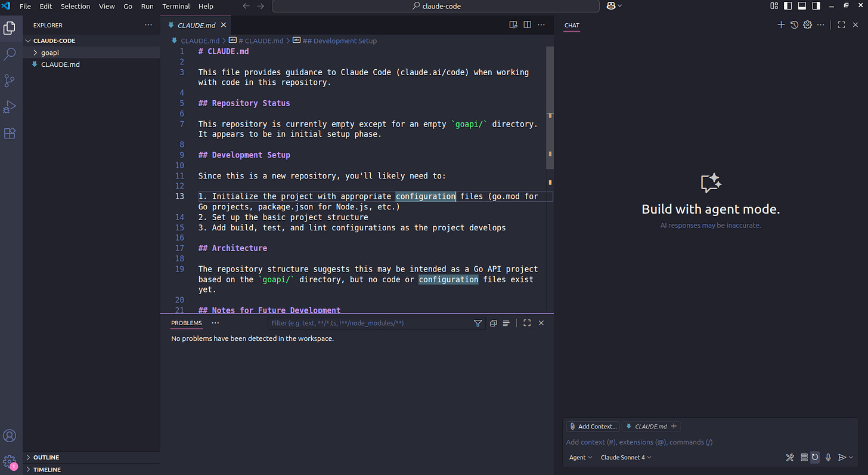Open the File menu
868x475 pixels.
(x=25, y=6)
